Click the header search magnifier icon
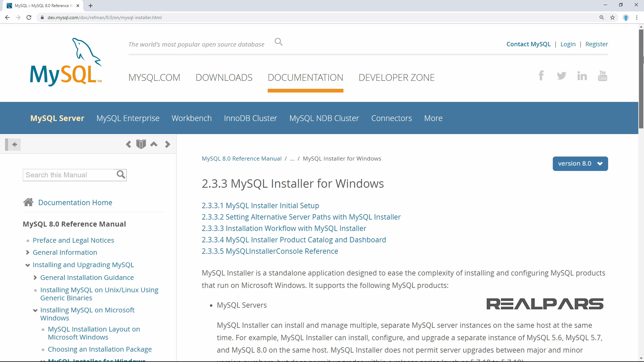Viewport: 644px width, 362px height. (278, 42)
